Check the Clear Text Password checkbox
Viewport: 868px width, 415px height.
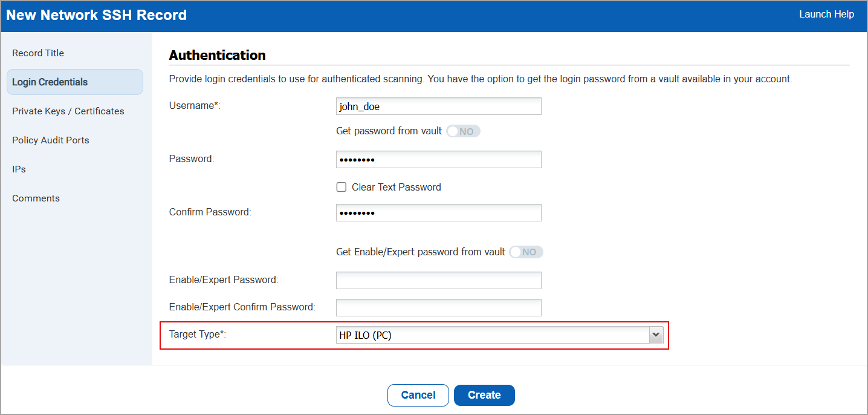pyautogui.click(x=342, y=188)
